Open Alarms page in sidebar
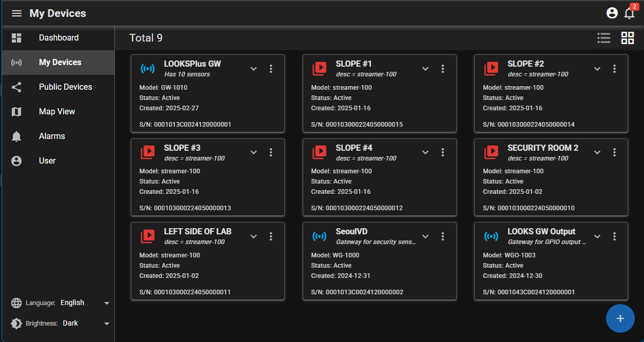 (x=58, y=136)
